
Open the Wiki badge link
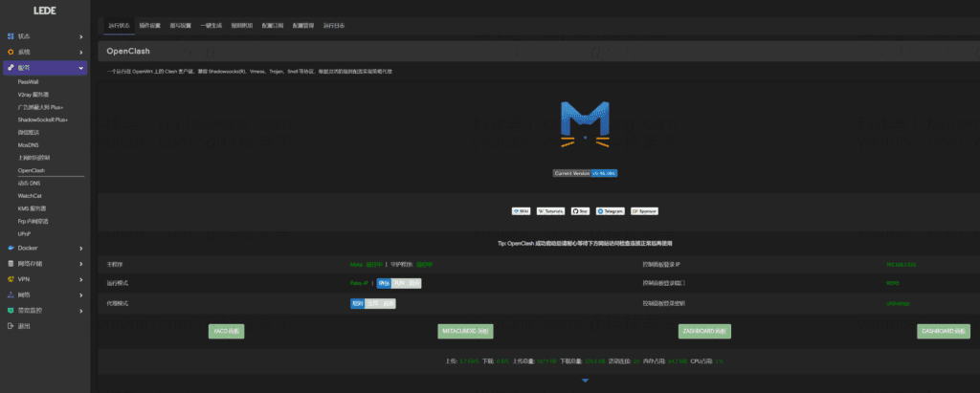(521, 211)
